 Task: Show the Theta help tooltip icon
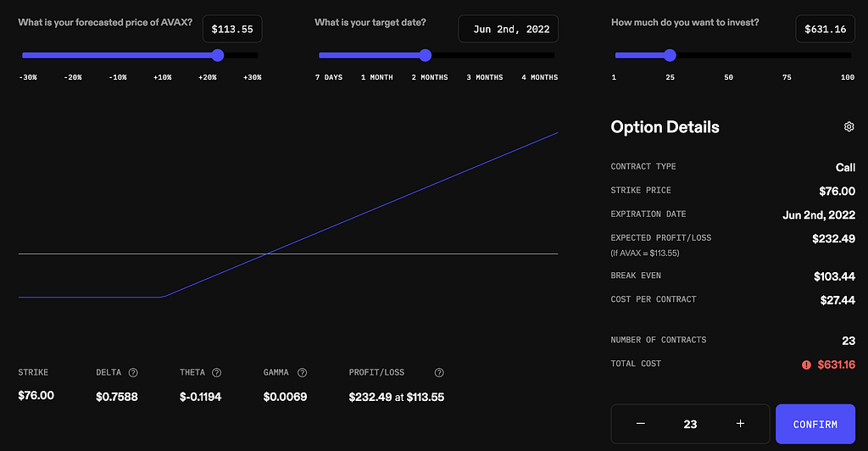[x=216, y=372]
